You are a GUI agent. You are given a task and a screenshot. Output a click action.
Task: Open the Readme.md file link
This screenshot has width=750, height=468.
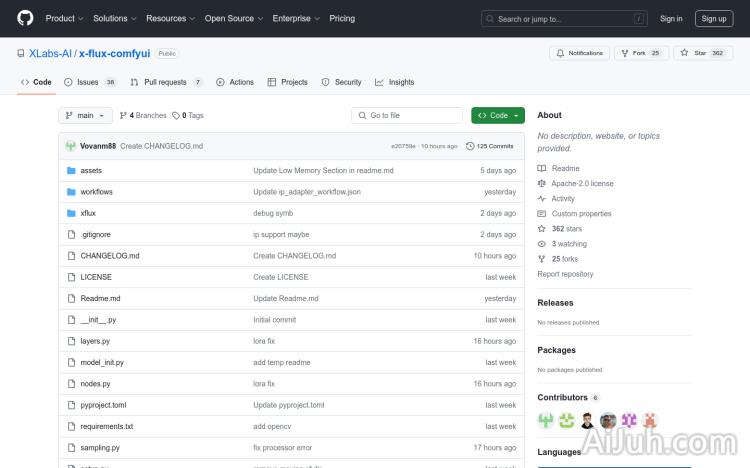tap(100, 298)
